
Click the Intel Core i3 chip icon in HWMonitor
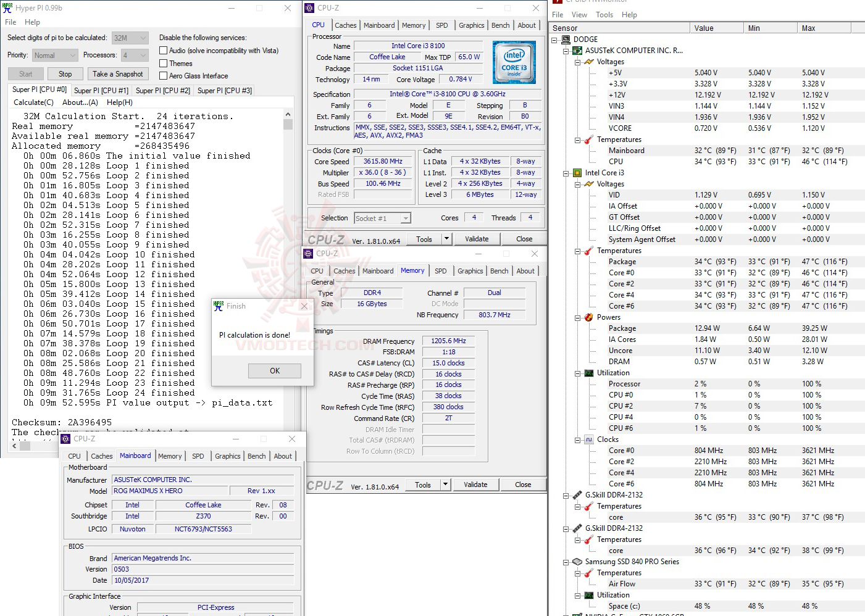[x=578, y=173]
